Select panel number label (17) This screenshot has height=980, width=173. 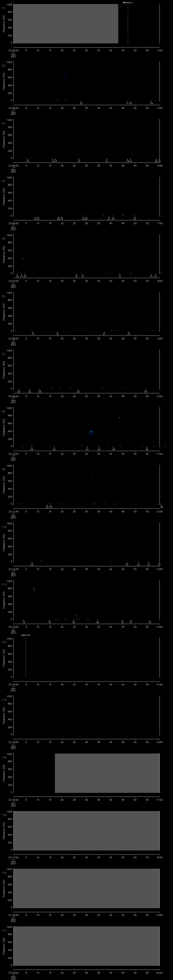pyautogui.click(x=4, y=930)
